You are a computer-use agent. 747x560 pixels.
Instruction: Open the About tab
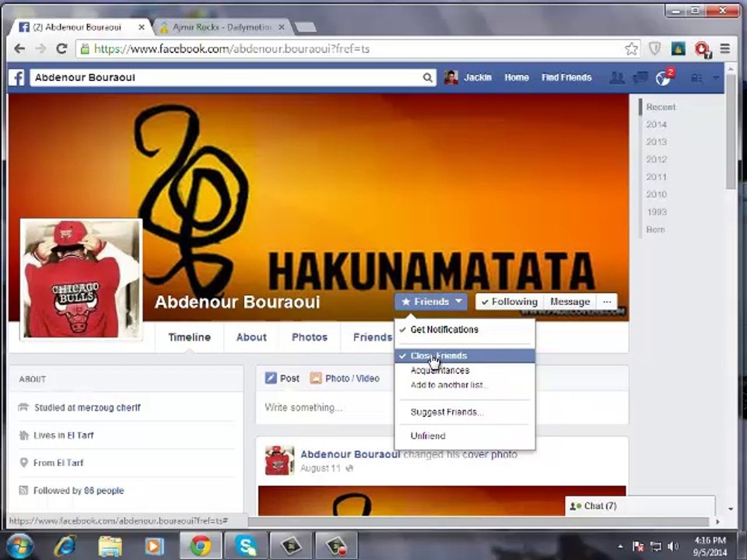[x=251, y=337]
